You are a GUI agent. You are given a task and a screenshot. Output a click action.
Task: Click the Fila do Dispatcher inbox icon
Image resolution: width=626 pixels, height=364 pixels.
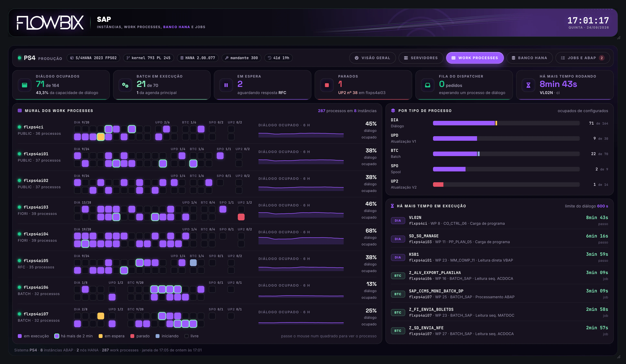click(428, 85)
